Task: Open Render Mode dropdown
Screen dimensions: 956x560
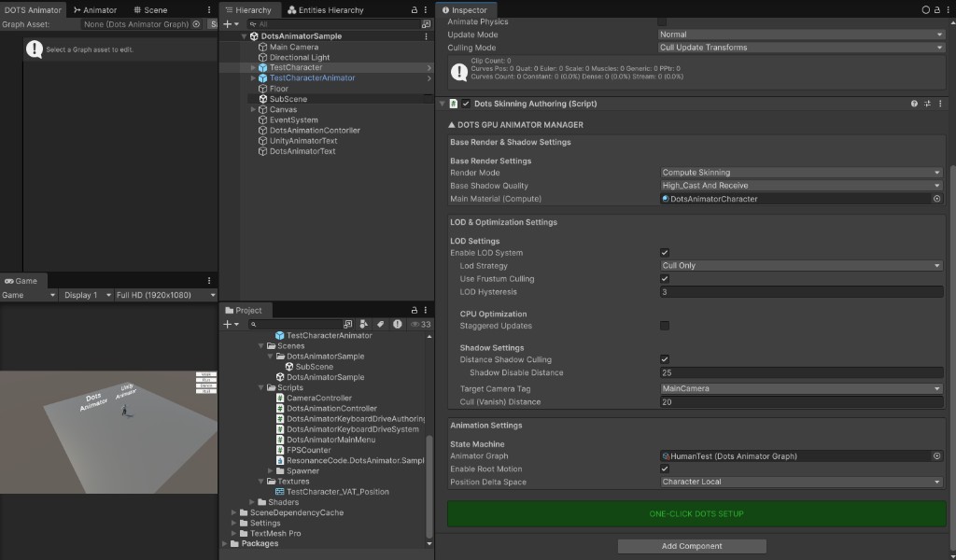Action: point(802,173)
